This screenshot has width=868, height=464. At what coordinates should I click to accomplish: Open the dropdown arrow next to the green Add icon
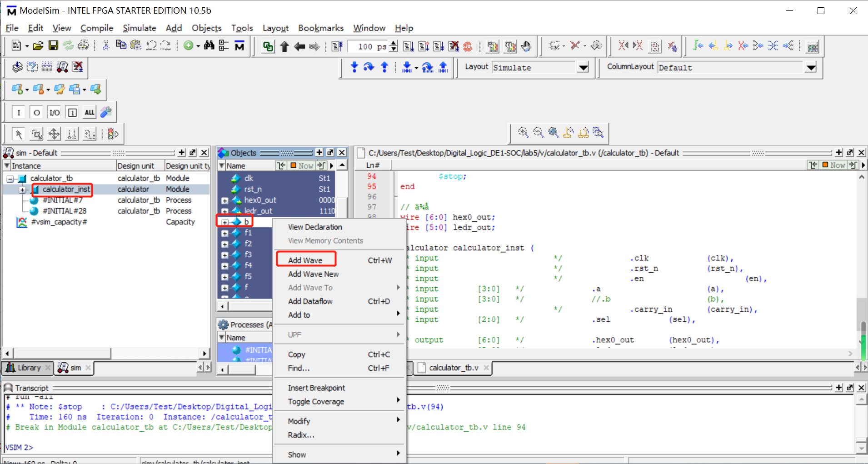[198, 46]
